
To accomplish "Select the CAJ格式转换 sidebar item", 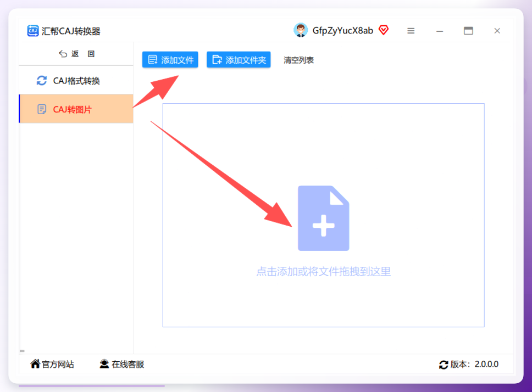I will 76,81.
